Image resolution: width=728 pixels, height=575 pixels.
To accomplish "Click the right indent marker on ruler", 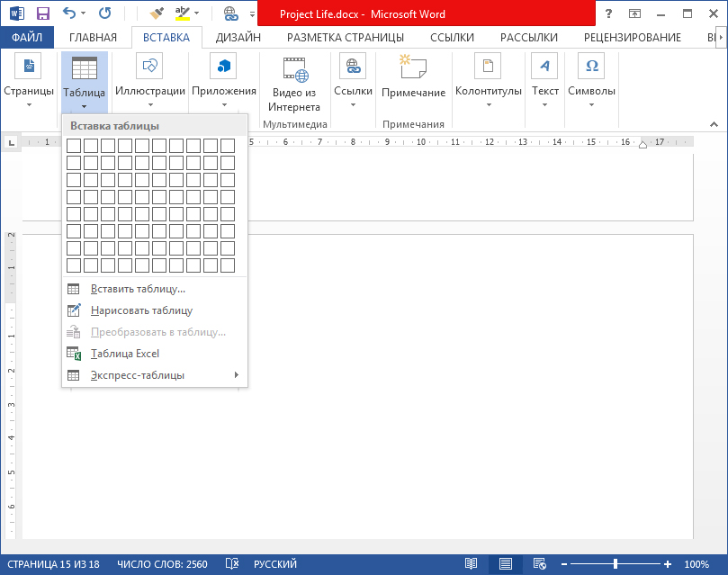I will pyautogui.click(x=643, y=144).
